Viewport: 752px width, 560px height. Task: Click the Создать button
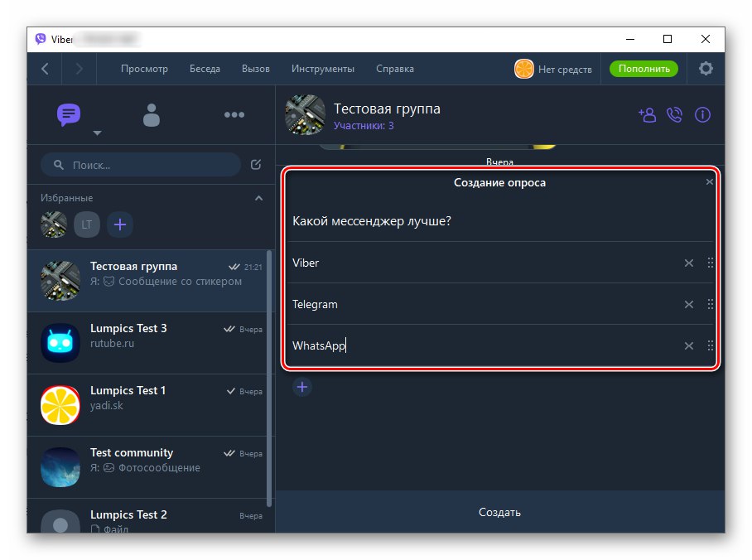499,512
